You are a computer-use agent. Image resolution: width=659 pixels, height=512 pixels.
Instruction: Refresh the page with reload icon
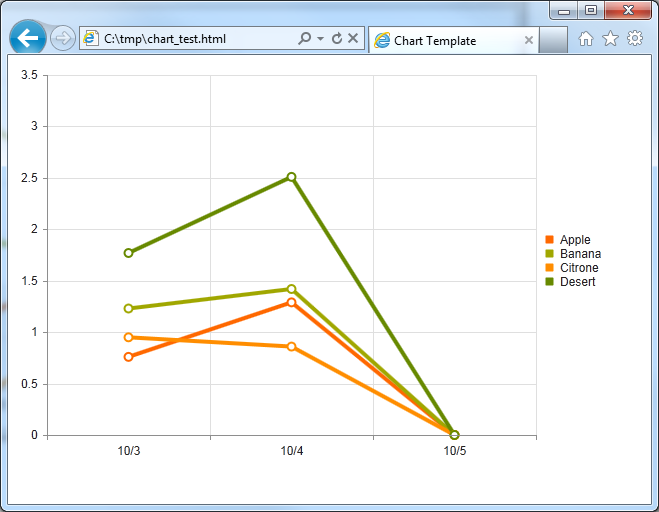tap(337, 38)
